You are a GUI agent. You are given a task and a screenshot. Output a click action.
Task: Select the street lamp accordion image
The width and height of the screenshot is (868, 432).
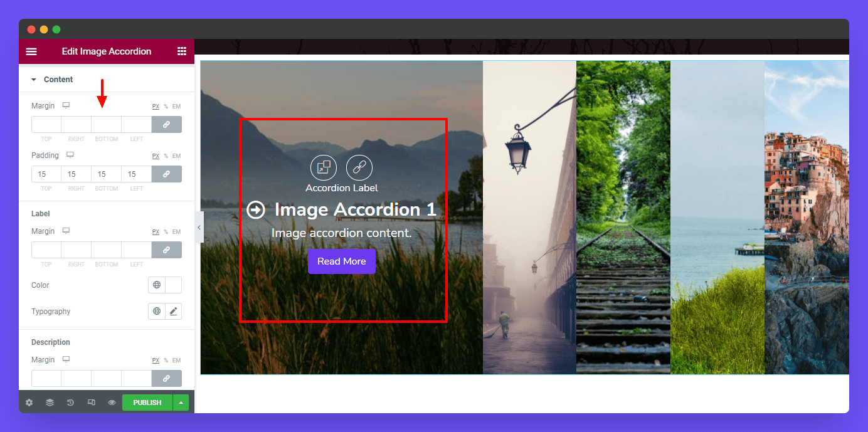pos(529,218)
